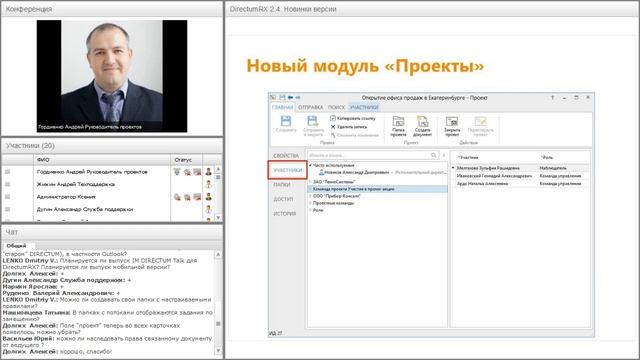Viewport: 640px width, 360px height.
Task: Click the chat scrollbar thumb
Action: 218,324
